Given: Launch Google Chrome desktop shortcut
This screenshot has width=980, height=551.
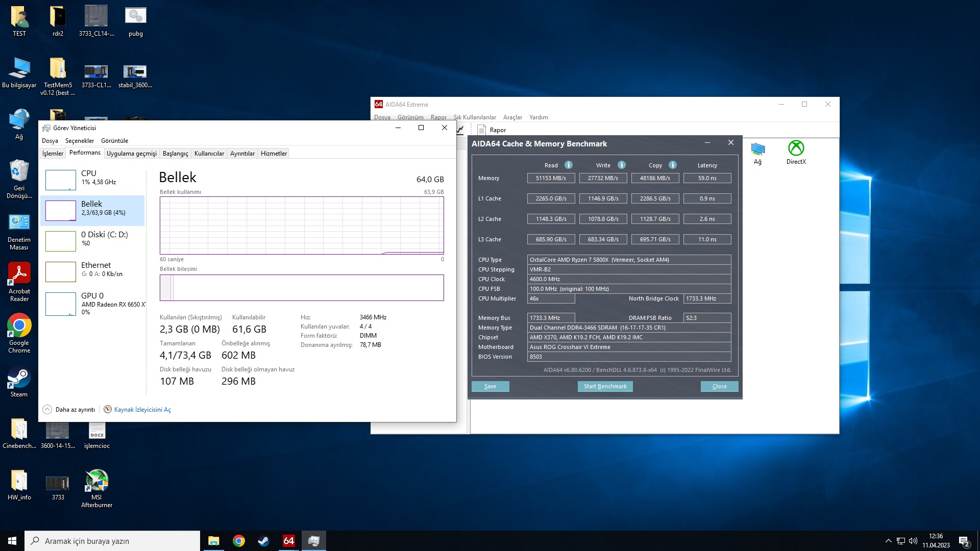Looking at the screenshot, I should point(19,333).
